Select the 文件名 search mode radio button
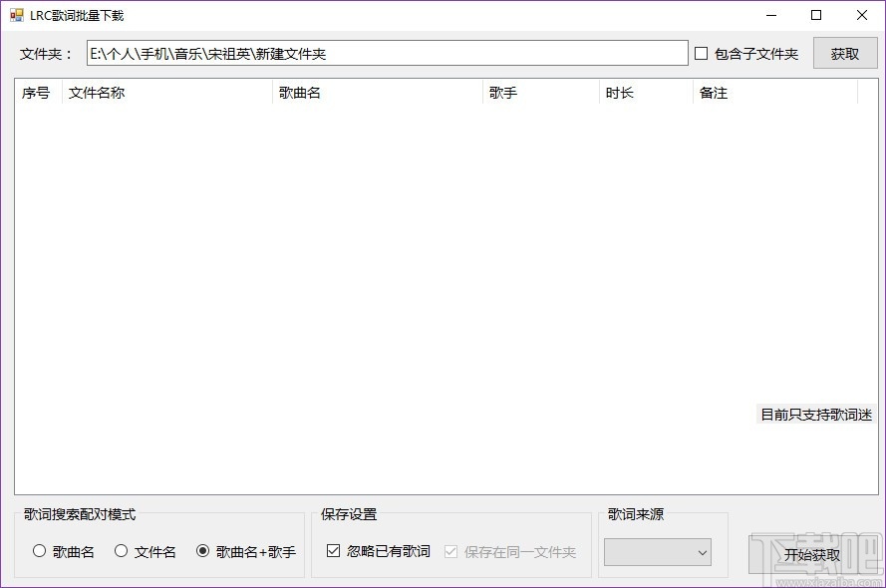886x588 pixels. pos(121,550)
